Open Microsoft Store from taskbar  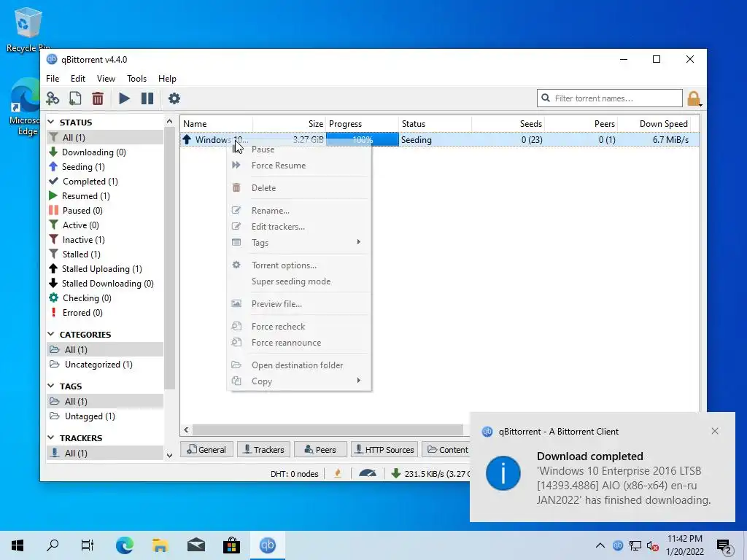tap(231, 545)
